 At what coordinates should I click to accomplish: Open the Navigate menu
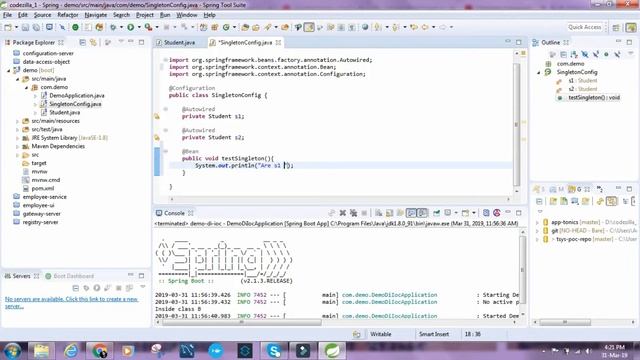tap(96, 15)
